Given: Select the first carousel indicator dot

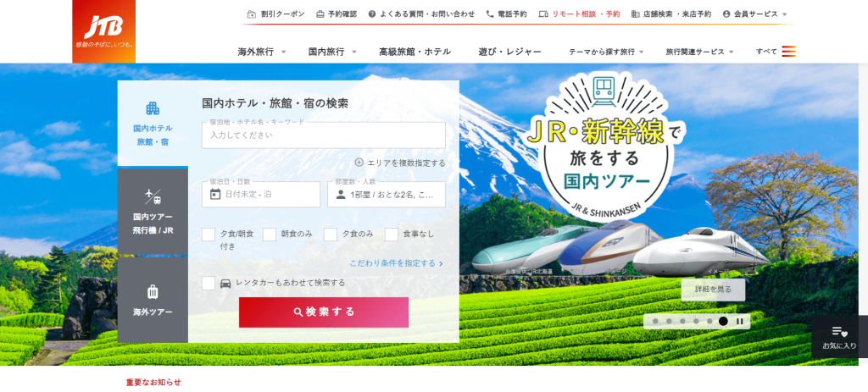Looking at the screenshot, I should (x=655, y=321).
